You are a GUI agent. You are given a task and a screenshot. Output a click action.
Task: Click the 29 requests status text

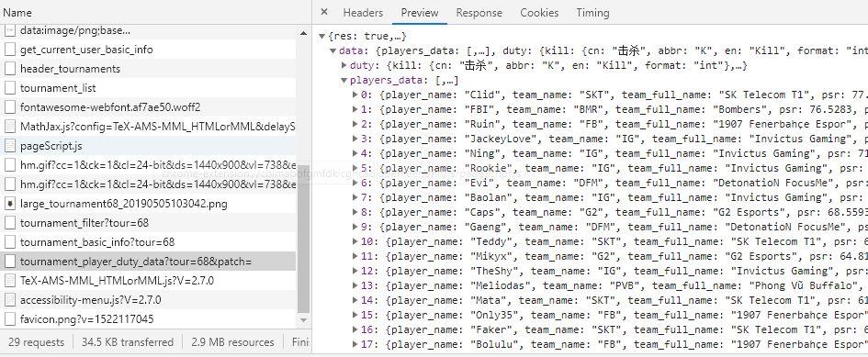coord(36,342)
